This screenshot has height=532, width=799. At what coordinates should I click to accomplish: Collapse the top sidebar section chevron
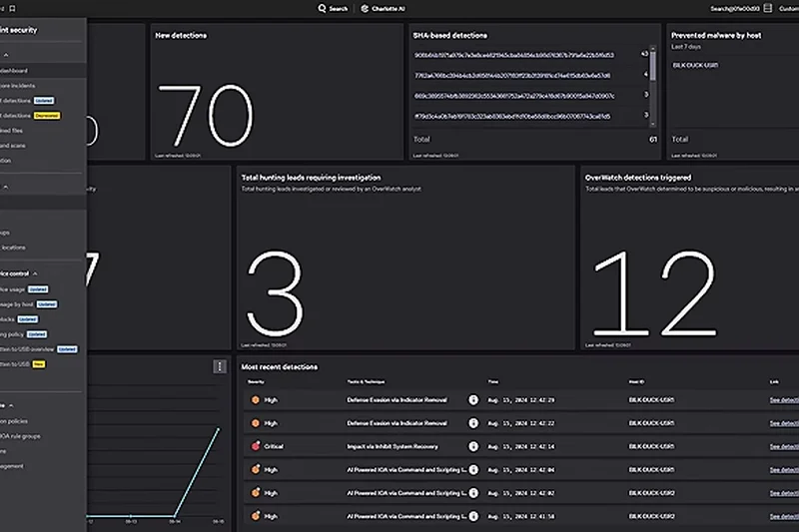(x=5, y=55)
